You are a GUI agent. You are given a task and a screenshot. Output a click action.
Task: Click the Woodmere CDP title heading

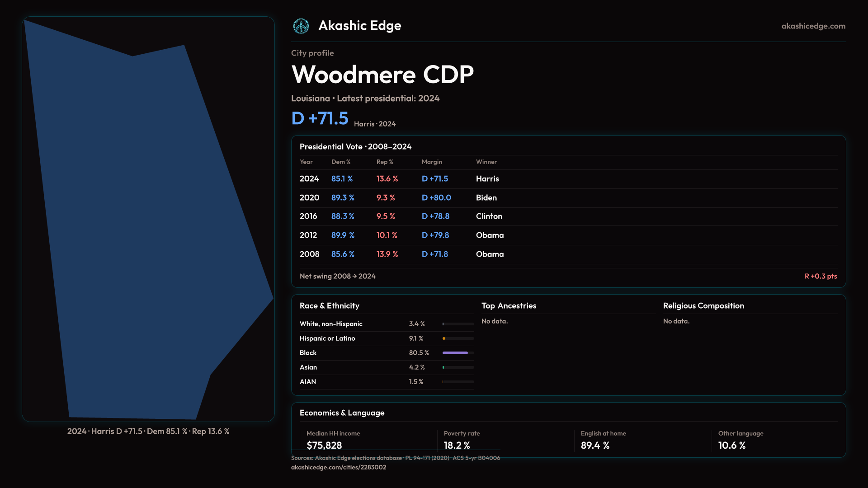382,75
